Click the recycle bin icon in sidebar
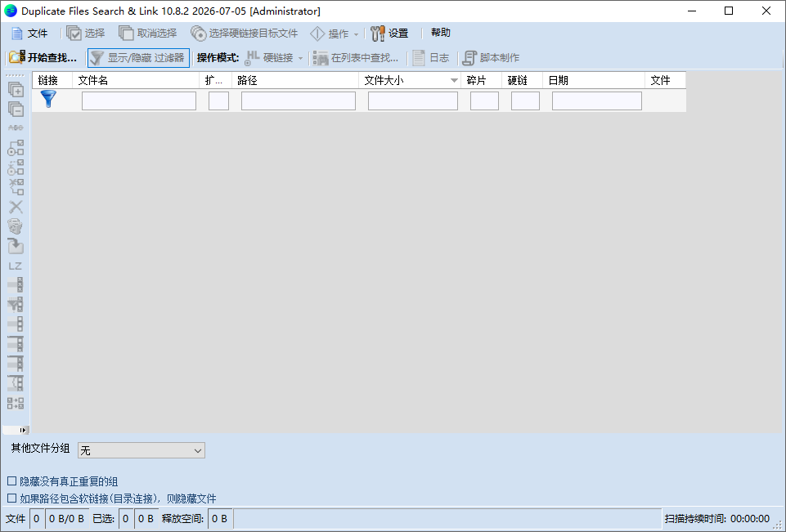The image size is (786, 532). pyautogui.click(x=16, y=226)
